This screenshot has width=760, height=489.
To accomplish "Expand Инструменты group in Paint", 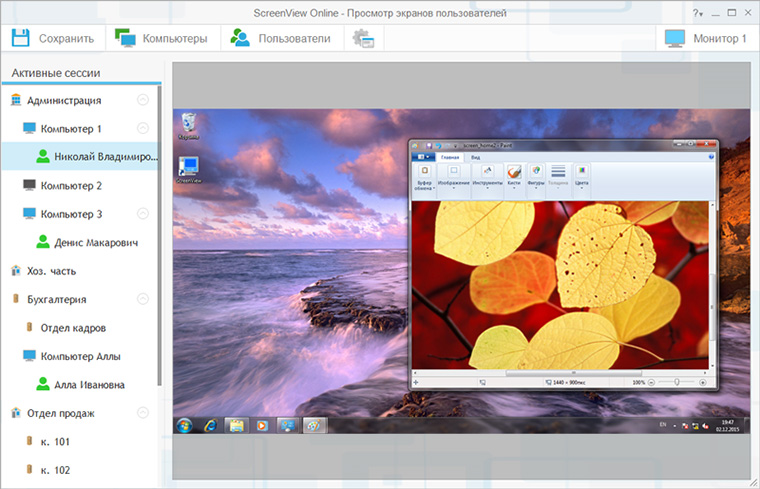I will (x=487, y=177).
